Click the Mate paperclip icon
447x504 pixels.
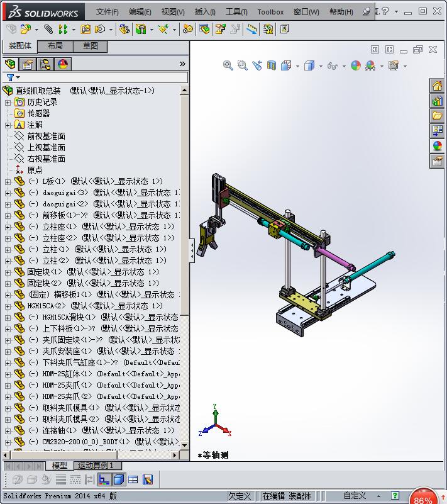tap(48, 29)
